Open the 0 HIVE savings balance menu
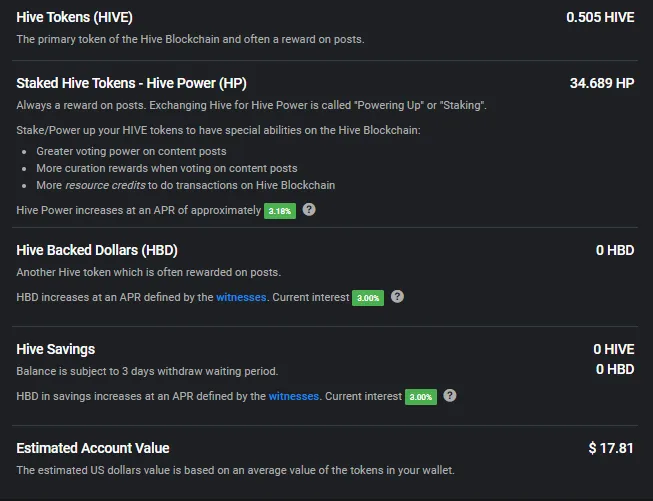The width and height of the screenshot is (653, 501). point(613,349)
